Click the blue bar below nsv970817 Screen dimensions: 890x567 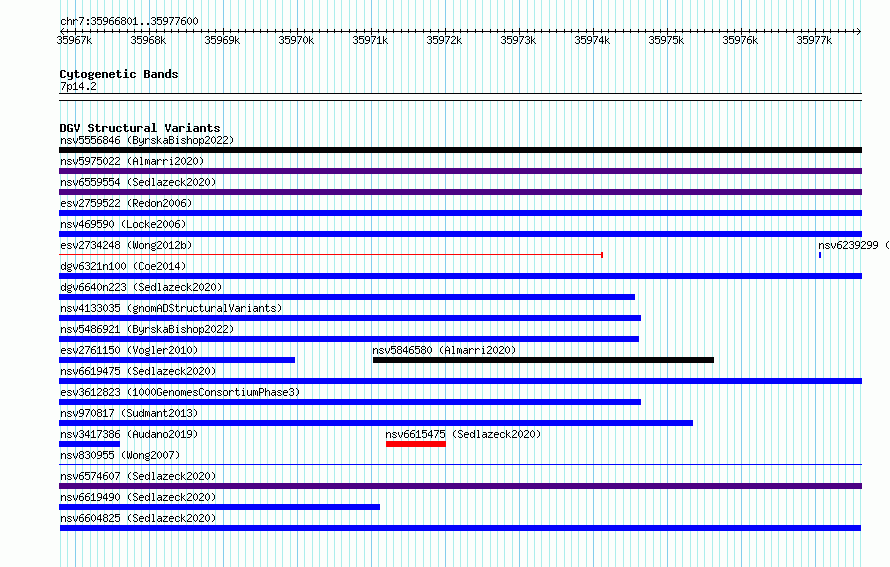(376, 423)
